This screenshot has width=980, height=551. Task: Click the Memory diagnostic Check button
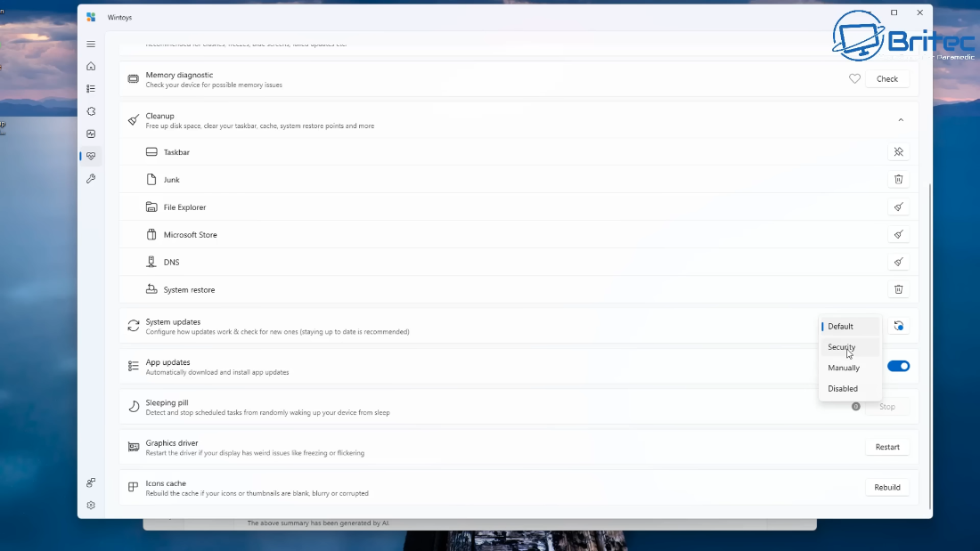(886, 78)
